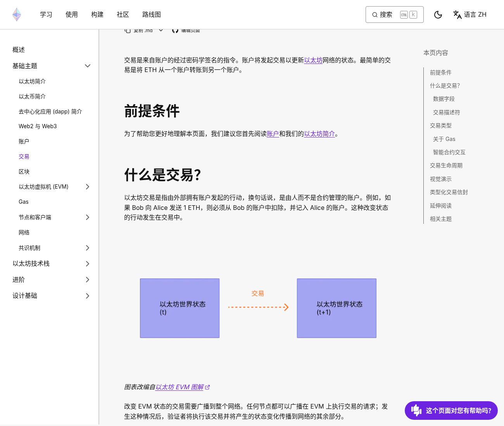The height and width of the screenshot is (426, 504).
Task: Expand the 以太坊技术栈 section chevron
Action: [x=88, y=264]
